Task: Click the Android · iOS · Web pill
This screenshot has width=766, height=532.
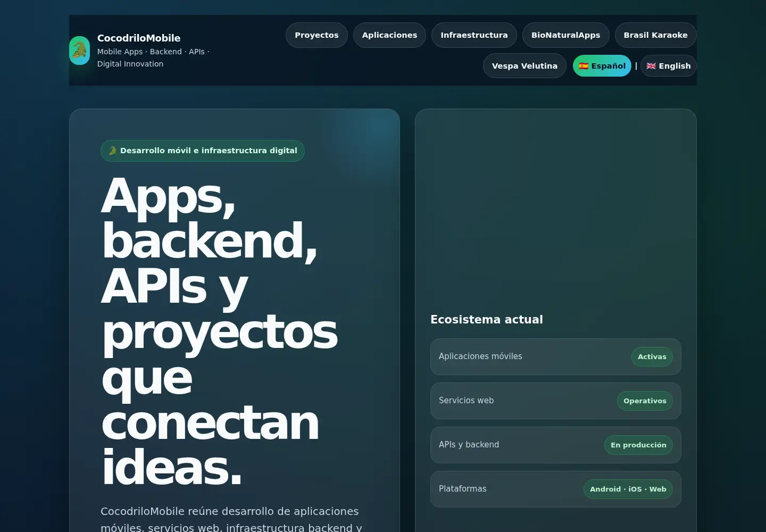Action: (x=628, y=489)
